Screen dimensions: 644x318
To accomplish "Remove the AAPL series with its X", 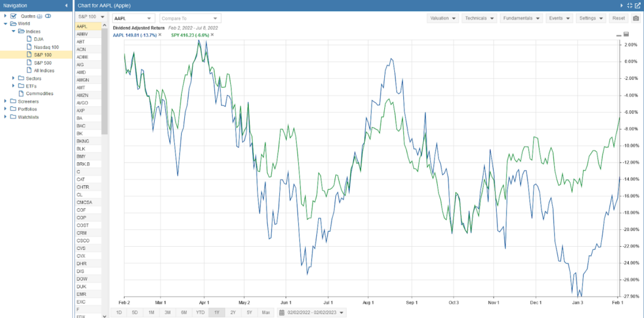I will (160, 35).
